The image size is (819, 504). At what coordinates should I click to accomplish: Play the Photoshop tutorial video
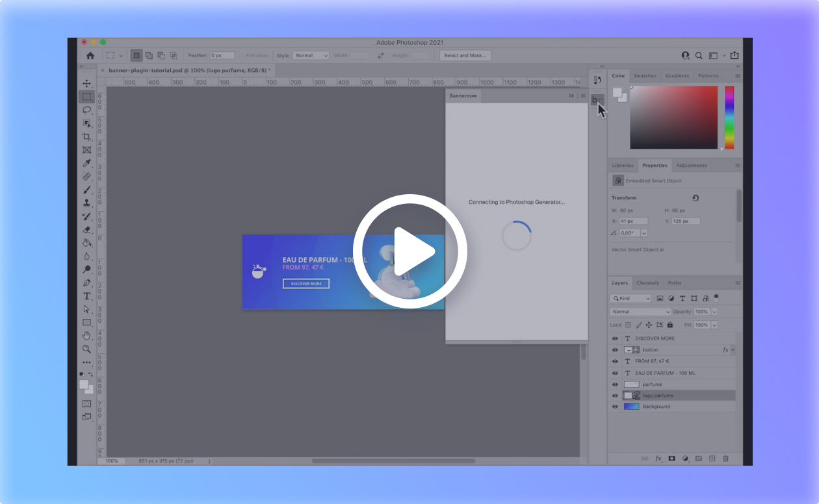click(409, 251)
